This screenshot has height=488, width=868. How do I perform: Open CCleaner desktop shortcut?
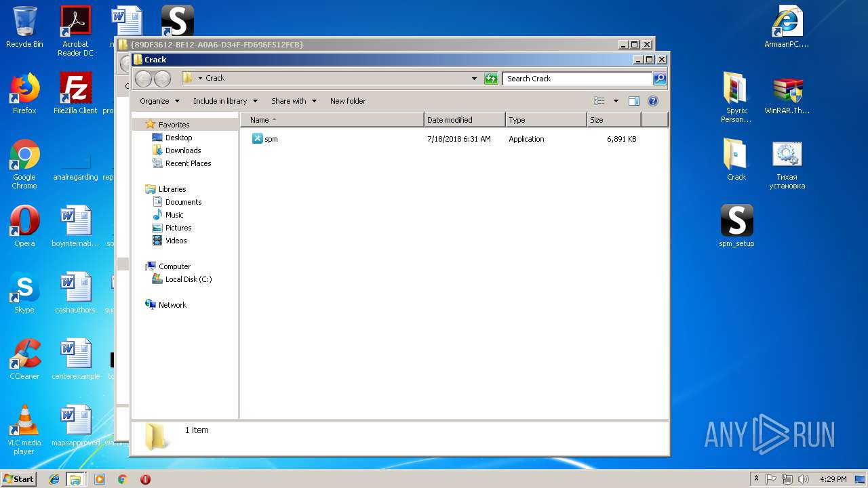pos(24,359)
